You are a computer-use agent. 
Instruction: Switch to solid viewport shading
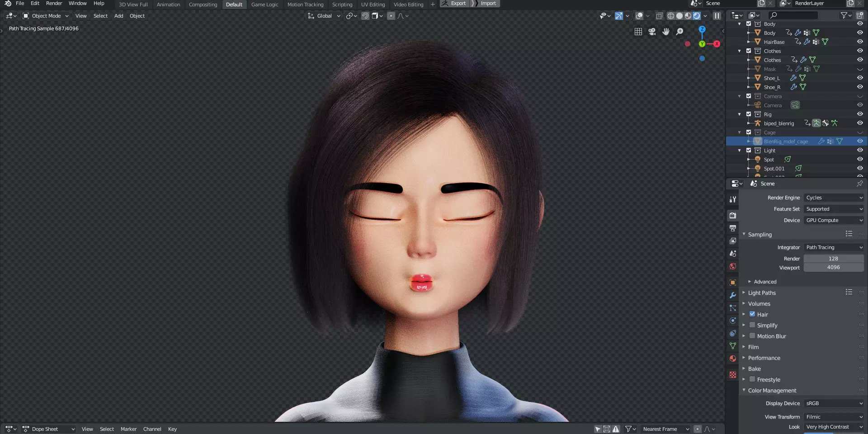tap(679, 16)
